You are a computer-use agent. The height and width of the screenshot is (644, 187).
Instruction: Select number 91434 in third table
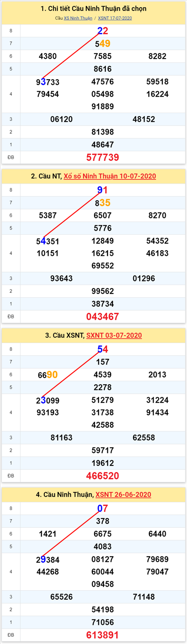pyautogui.click(x=157, y=412)
